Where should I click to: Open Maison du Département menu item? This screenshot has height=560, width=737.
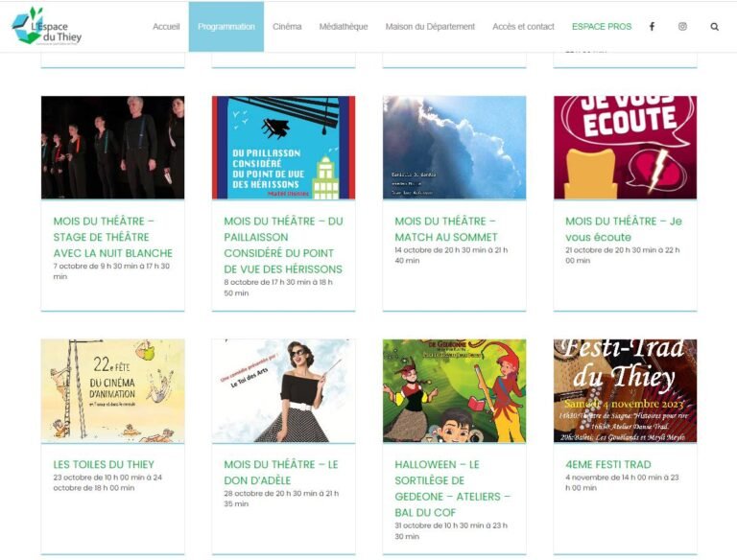(x=430, y=27)
